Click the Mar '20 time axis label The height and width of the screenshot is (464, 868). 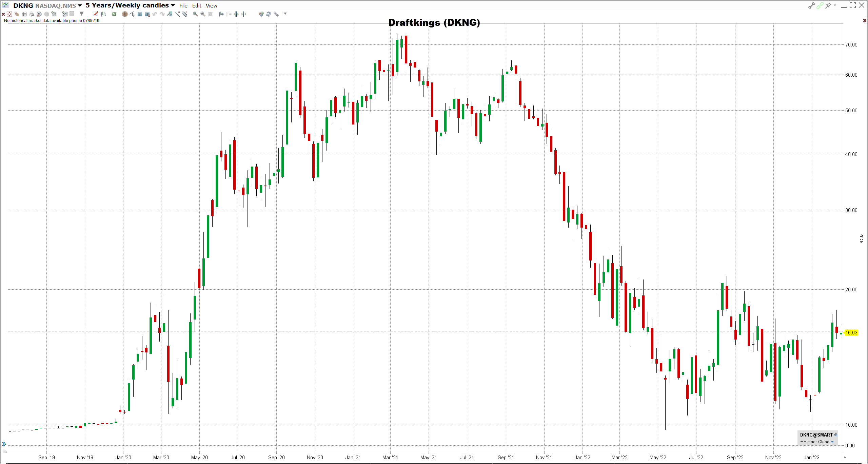click(x=161, y=458)
